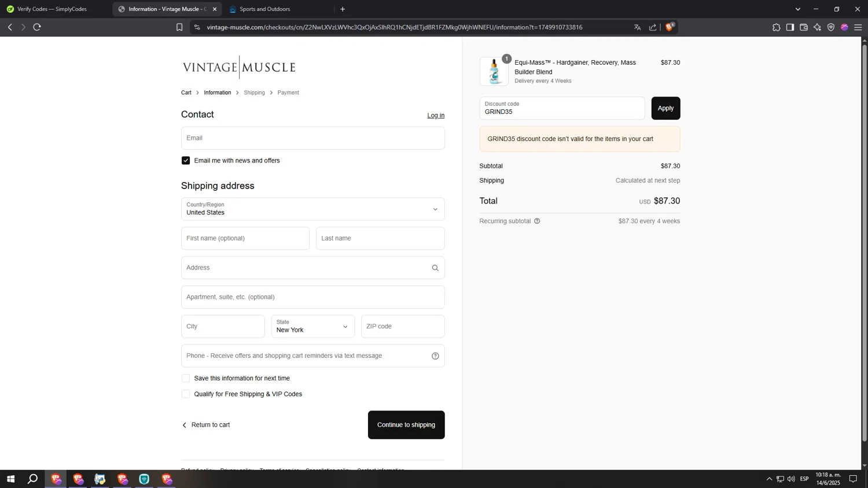Check Save this information for next time
The width and height of the screenshot is (868, 488).
pyautogui.click(x=186, y=378)
